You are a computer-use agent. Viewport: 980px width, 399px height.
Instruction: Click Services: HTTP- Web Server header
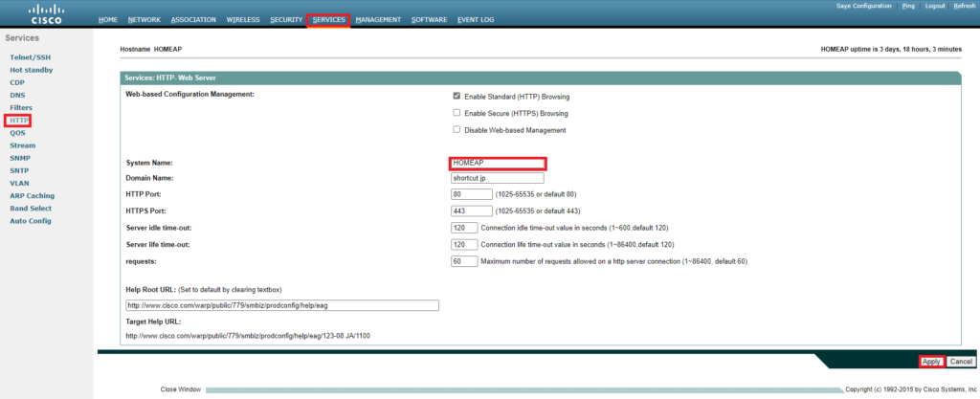[170, 78]
